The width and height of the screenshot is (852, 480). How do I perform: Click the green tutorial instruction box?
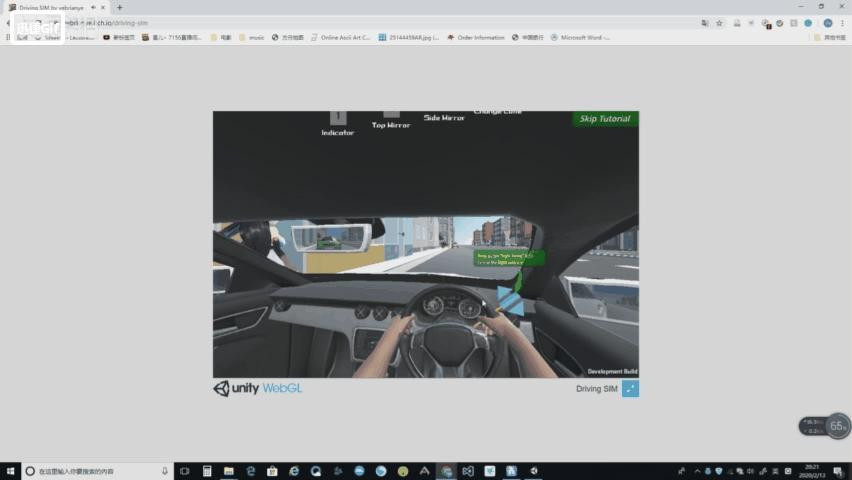pos(509,258)
